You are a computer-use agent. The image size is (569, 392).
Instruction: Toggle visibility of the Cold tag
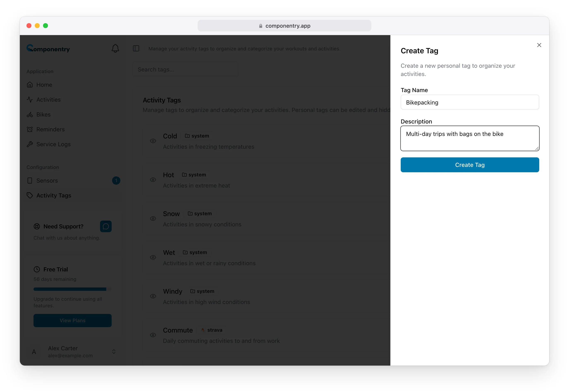point(153,141)
